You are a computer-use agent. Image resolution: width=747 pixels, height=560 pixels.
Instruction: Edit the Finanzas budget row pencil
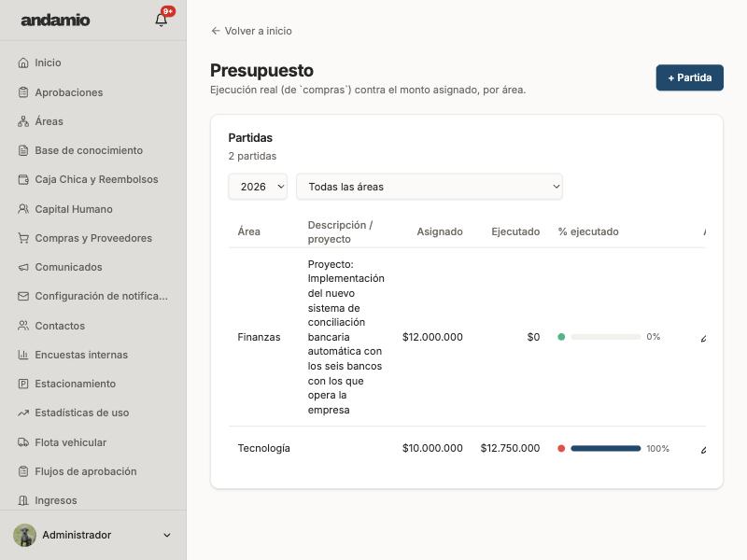point(703,338)
